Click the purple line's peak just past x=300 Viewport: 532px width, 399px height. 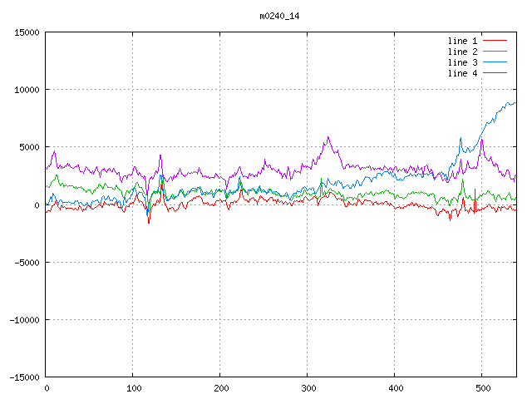click(x=328, y=137)
